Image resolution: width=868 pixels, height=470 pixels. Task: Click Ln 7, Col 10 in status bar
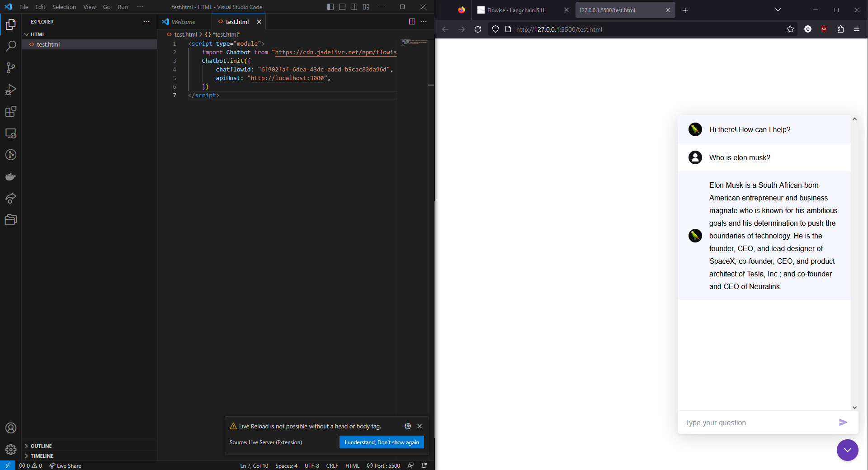254,465
